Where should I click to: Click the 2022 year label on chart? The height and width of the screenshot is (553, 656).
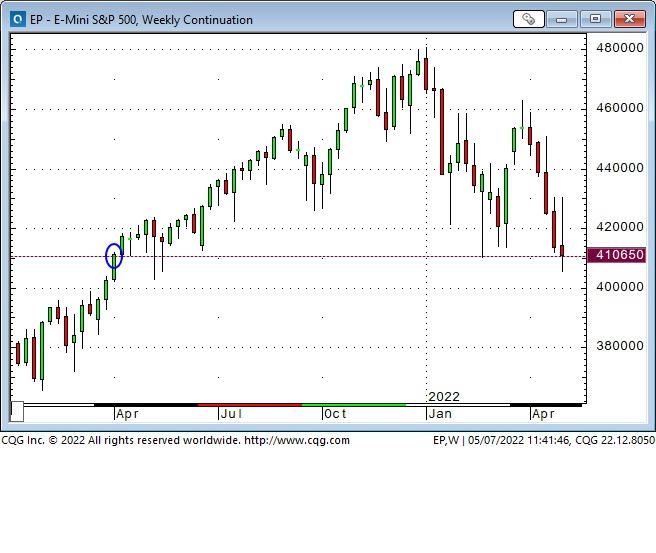coord(444,396)
